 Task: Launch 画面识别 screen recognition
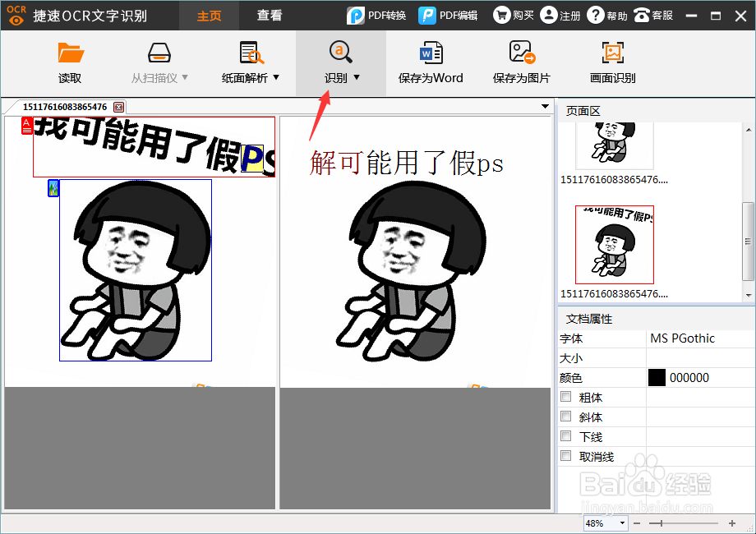(611, 63)
